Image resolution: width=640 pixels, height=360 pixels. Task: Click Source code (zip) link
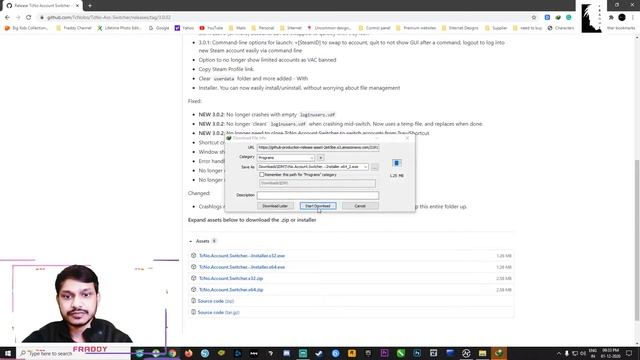click(x=216, y=301)
